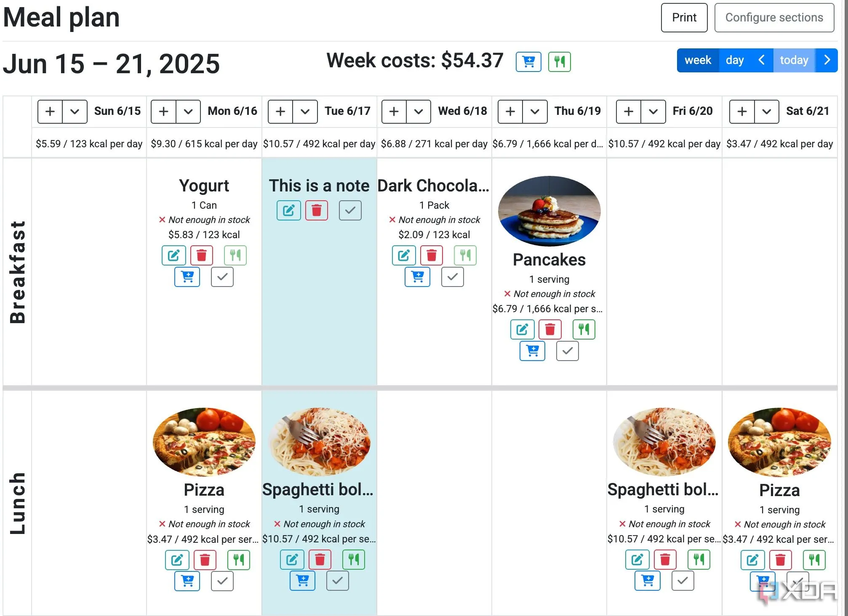Edit Friday's Spaghetti bolognese entry

click(637, 560)
